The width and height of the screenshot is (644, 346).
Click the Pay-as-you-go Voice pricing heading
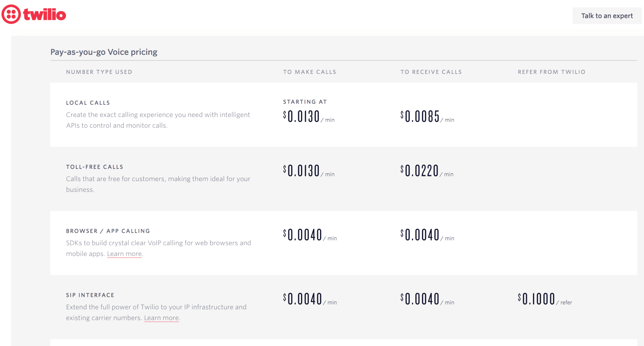104,52
